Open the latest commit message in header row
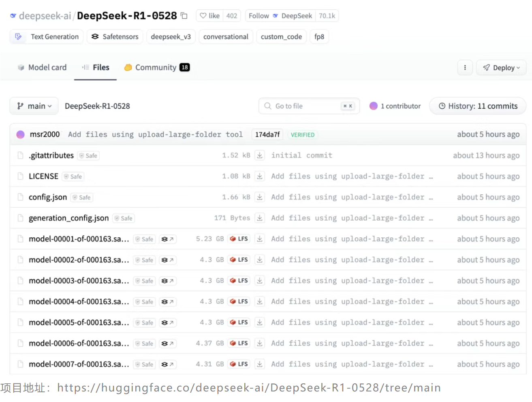This screenshot has height=402, width=532. 155,134
